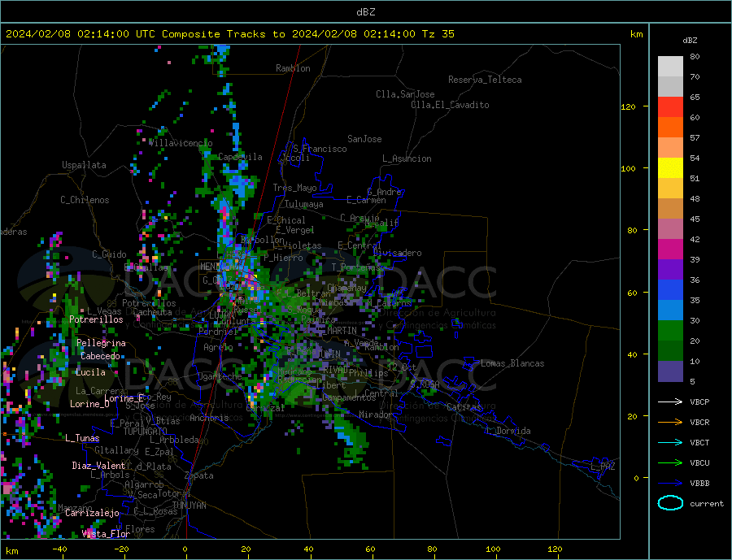The width and height of the screenshot is (732, 560).
Task: Pick the red 60–65 dBZ color band
Action: click(670, 107)
